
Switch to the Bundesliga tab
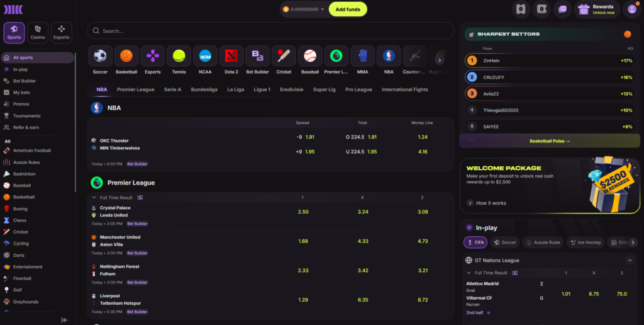(204, 89)
